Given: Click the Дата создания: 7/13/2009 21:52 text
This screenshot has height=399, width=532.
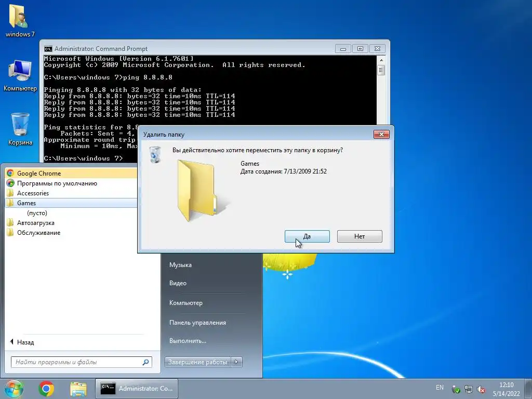Looking at the screenshot, I should 283,171.
